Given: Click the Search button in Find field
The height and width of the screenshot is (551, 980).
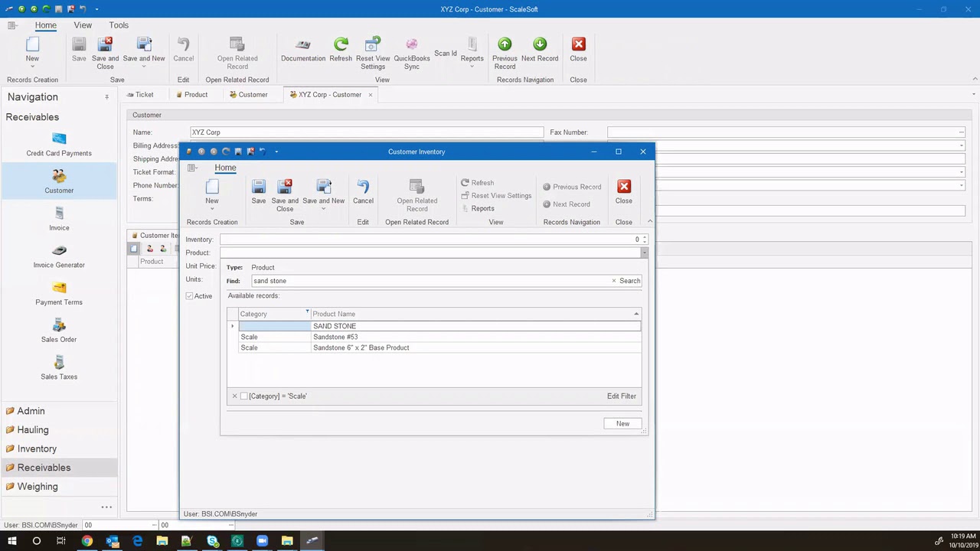Looking at the screenshot, I should (630, 281).
